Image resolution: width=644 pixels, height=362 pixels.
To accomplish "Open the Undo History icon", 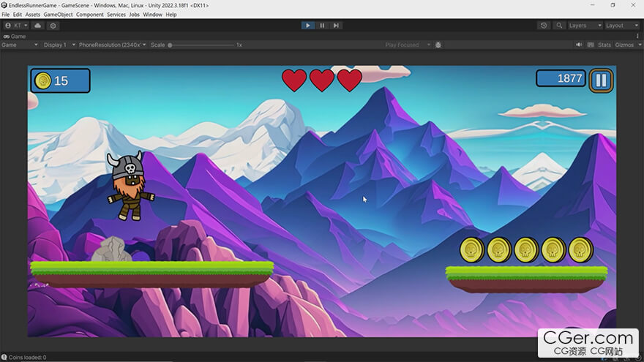I will tap(543, 26).
